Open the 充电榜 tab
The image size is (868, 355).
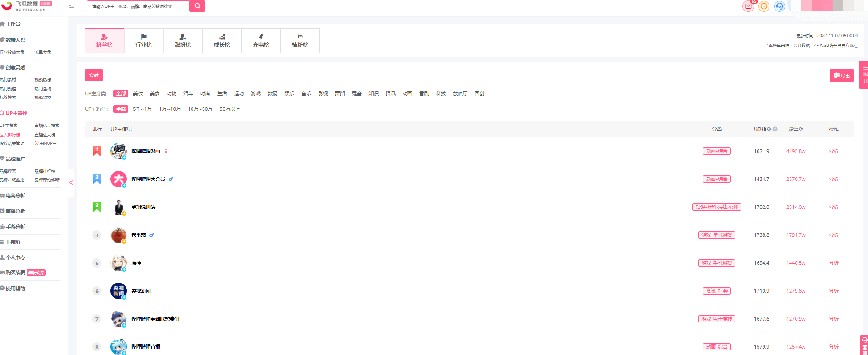pyautogui.click(x=261, y=41)
